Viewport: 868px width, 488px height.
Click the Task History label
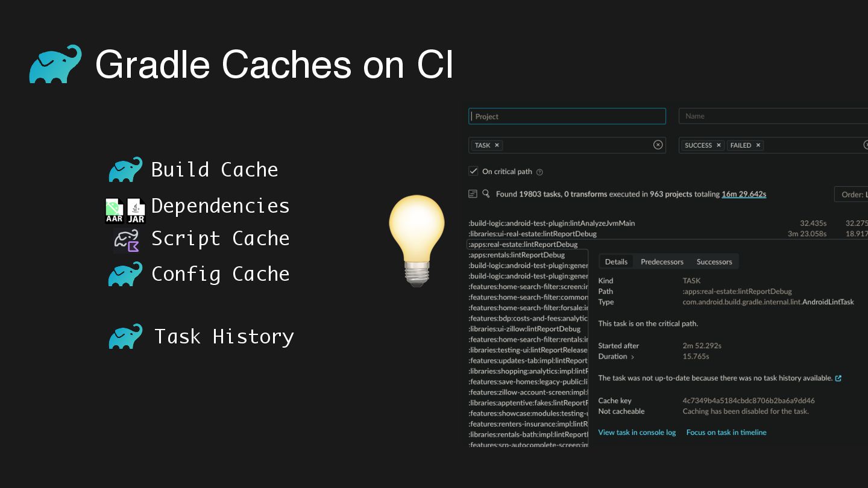224,336
